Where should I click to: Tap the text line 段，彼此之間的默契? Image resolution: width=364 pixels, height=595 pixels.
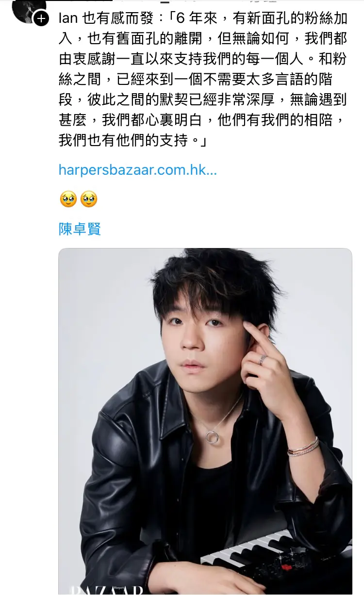(203, 99)
